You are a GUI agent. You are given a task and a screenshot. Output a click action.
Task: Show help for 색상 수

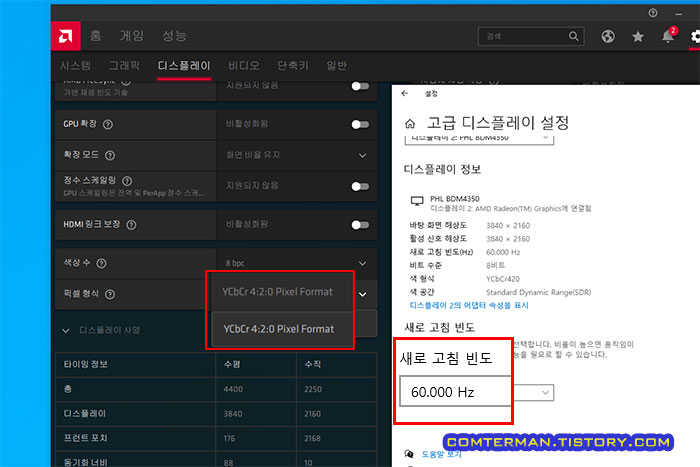(x=102, y=263)
